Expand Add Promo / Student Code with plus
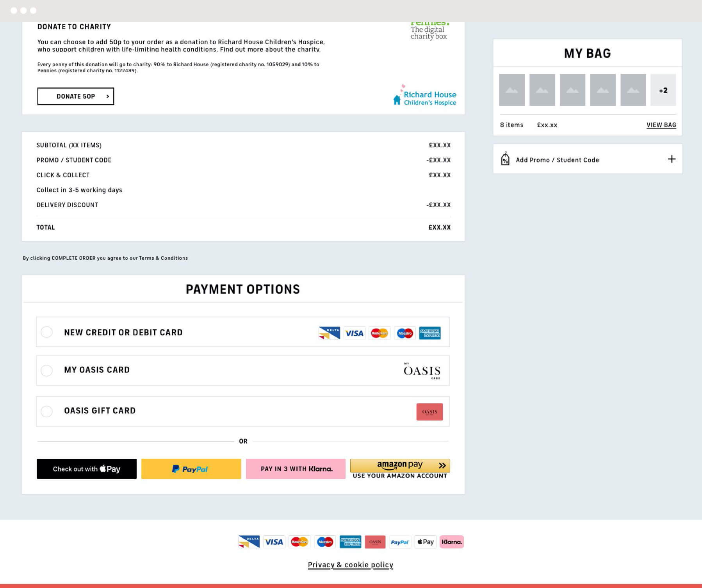Screen dimensions: 702x588 (672, 159)
